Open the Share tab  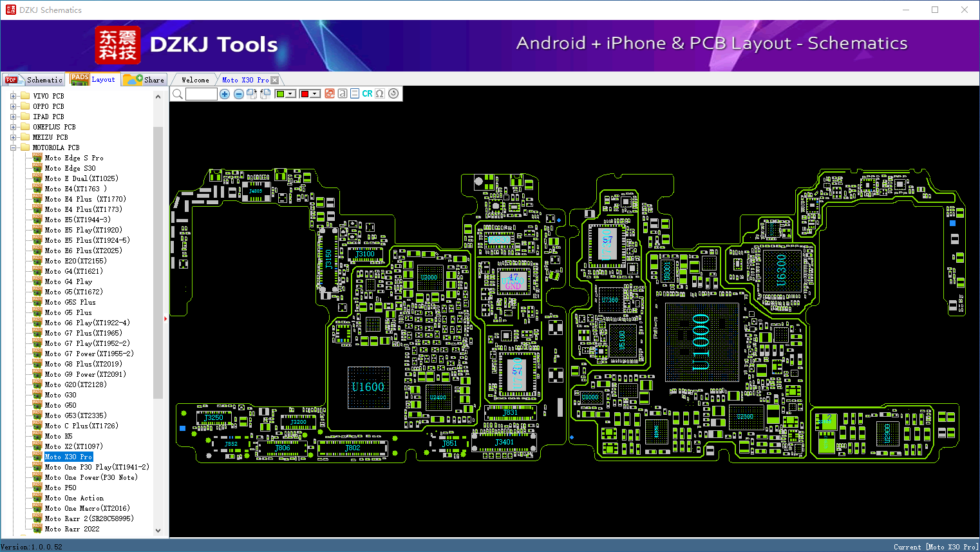click(144, 80)
